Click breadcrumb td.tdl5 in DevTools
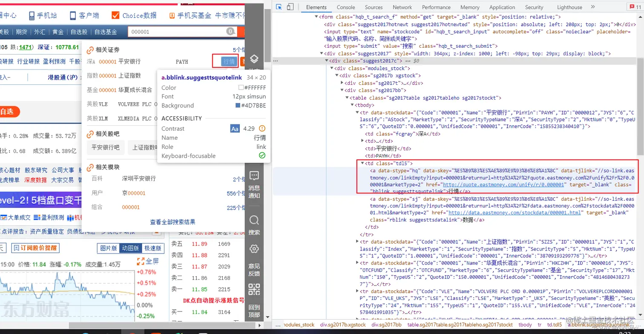Screen dimensions: 644x334 [x=555, y=325]
